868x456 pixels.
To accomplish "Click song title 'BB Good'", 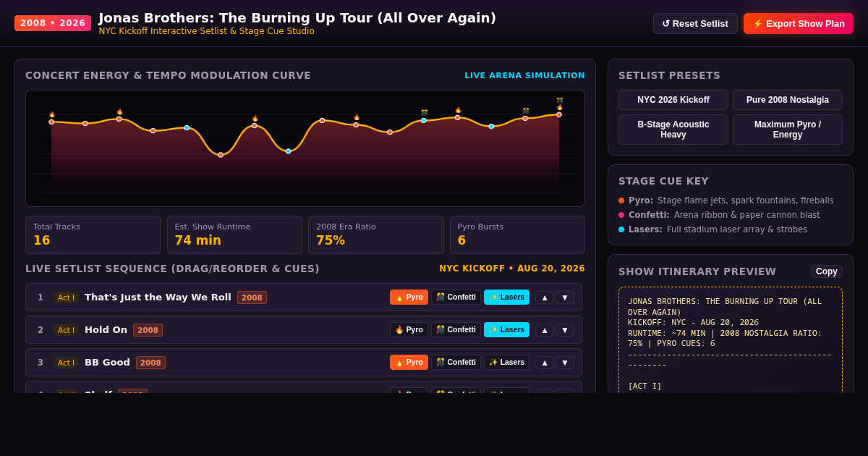I will (107, 363).
